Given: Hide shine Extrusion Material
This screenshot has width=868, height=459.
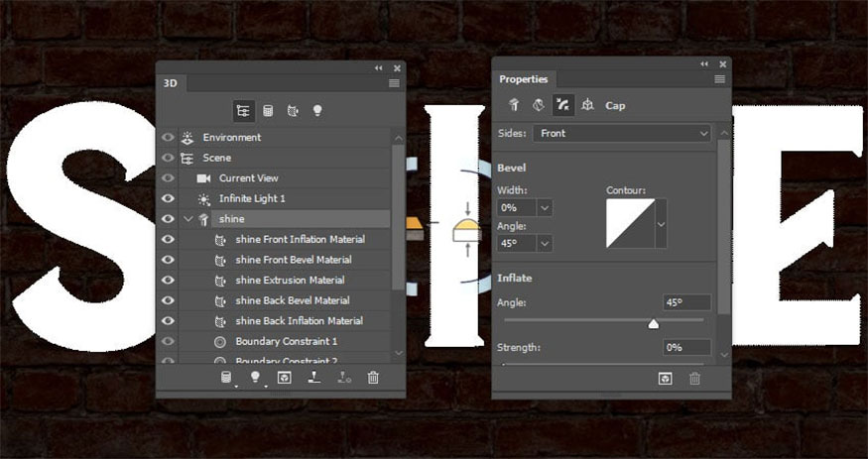Looking at the screenshot, I should pos(168,281).
